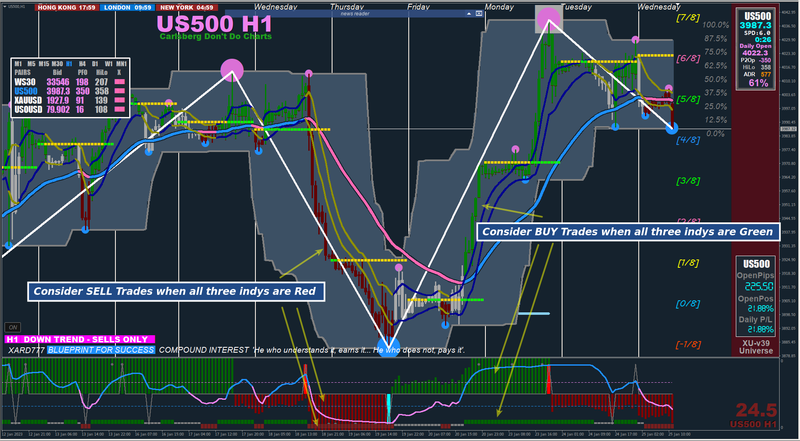The width and height of the screenshot is (800, 441).
Task: Click the OpenPips 225.50 value
Action: click(x=758, y=286)
